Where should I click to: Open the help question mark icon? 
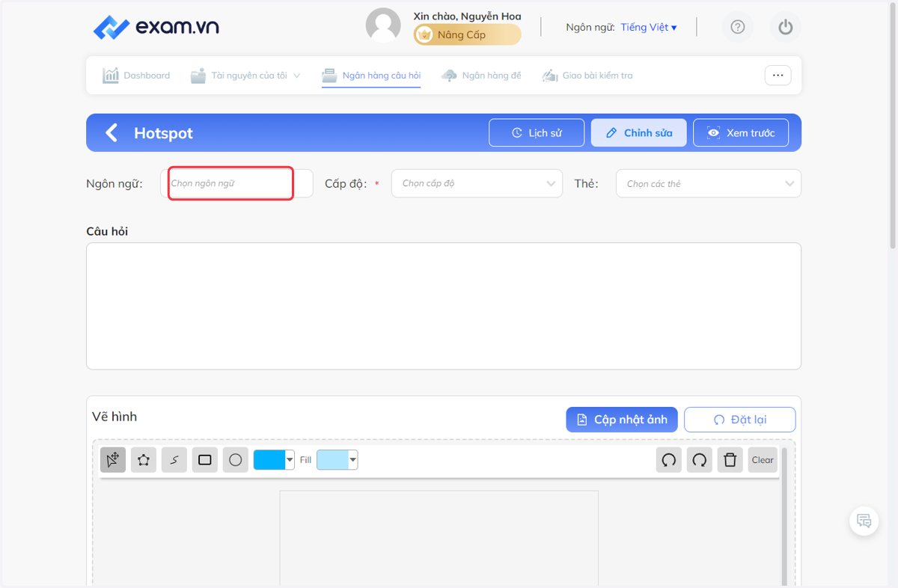coord(738,28)
